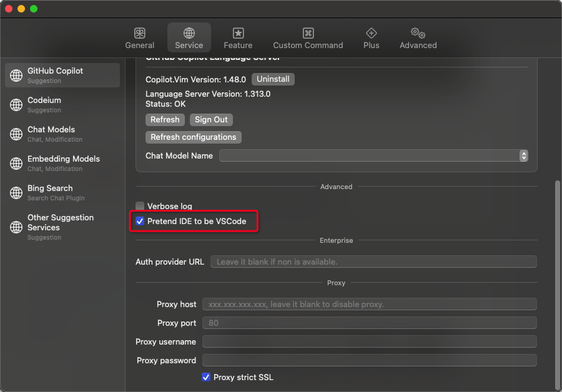Open the Custom Command tab icon
Screen dimensions: 562x392
point(308,33)
